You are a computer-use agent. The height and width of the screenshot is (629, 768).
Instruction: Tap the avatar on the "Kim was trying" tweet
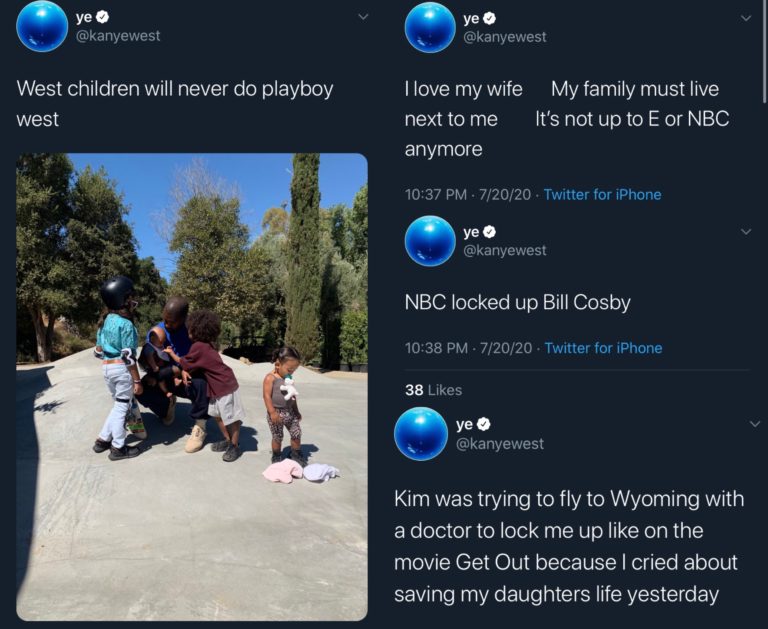421,433
